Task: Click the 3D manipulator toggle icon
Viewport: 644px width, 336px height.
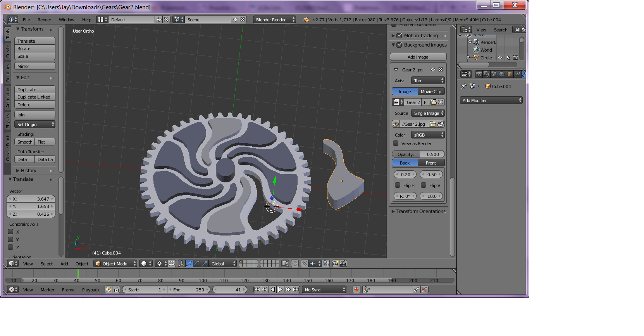Action: [181, 263]
